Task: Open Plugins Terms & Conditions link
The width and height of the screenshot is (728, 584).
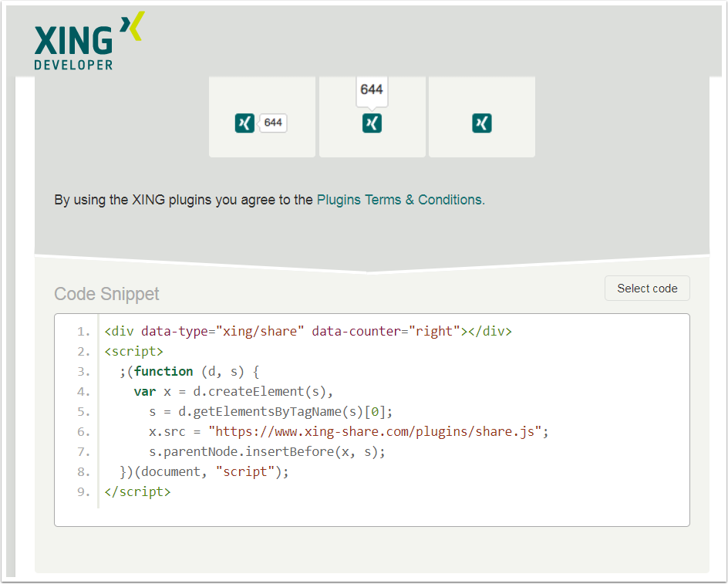Action: (x=401, y=200)
